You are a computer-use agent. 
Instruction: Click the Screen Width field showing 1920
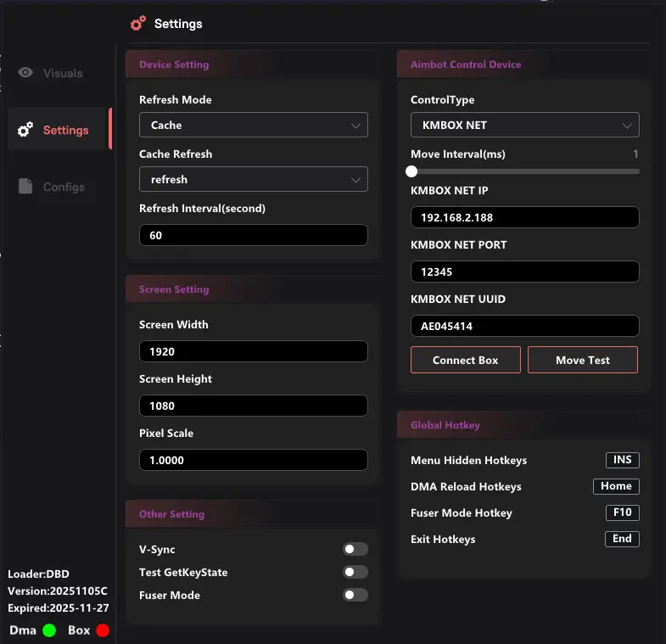(253, 351)
